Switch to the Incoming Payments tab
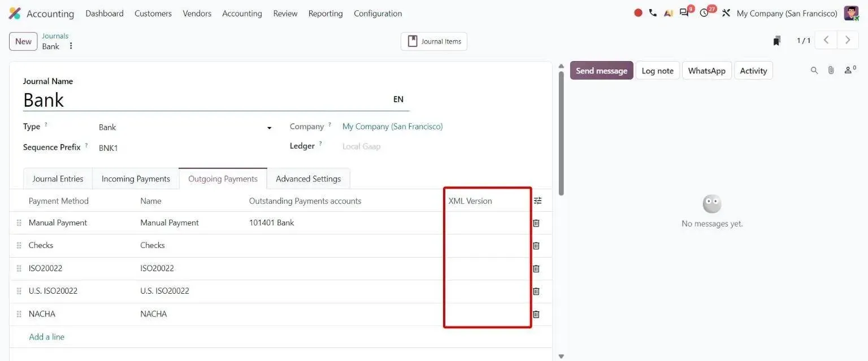The image size is (868, 361). 136,179
